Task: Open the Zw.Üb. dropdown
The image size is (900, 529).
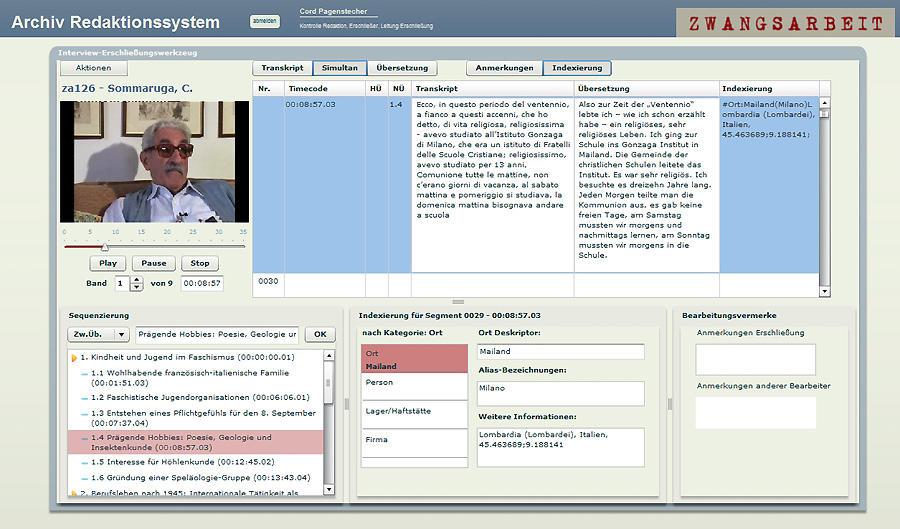Action: [x=99, y=334]
